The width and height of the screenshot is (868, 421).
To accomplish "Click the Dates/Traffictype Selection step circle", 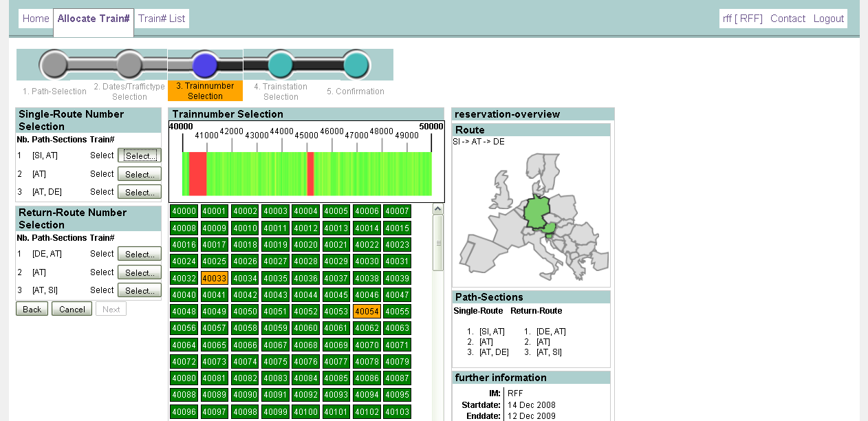I will [129, 65].
